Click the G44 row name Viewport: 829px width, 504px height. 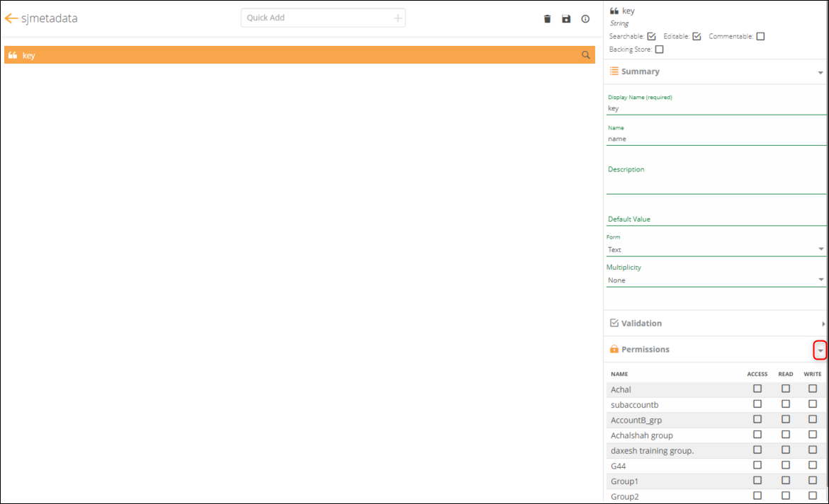coord(618,466)
